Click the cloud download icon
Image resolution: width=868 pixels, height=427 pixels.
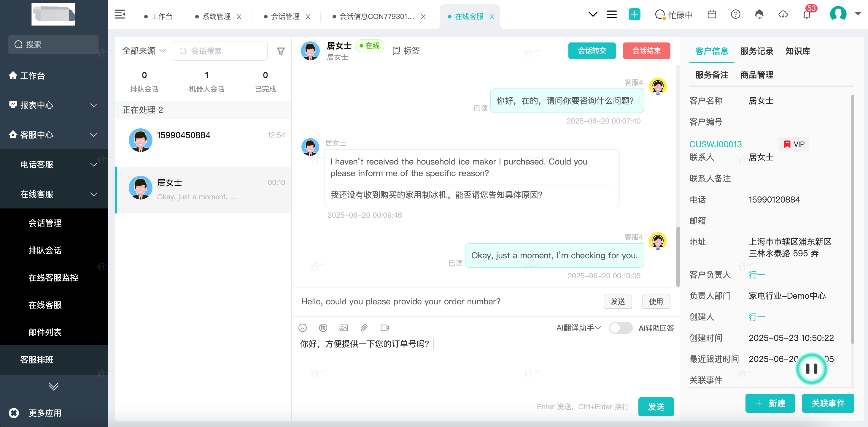click(x=783, y=14)
